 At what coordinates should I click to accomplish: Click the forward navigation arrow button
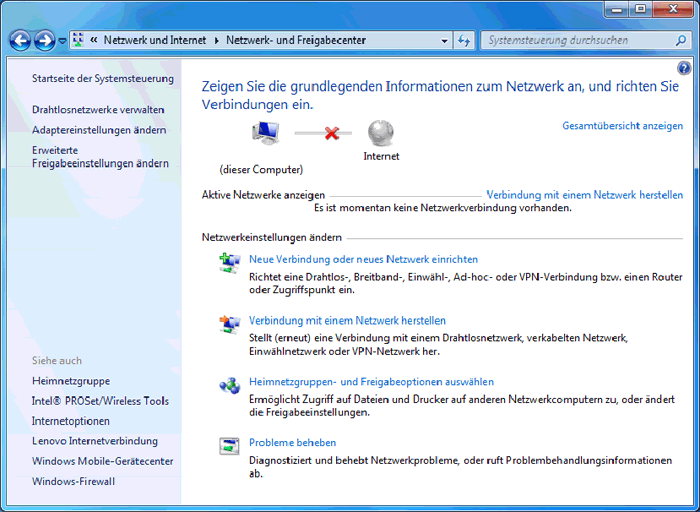44,41
